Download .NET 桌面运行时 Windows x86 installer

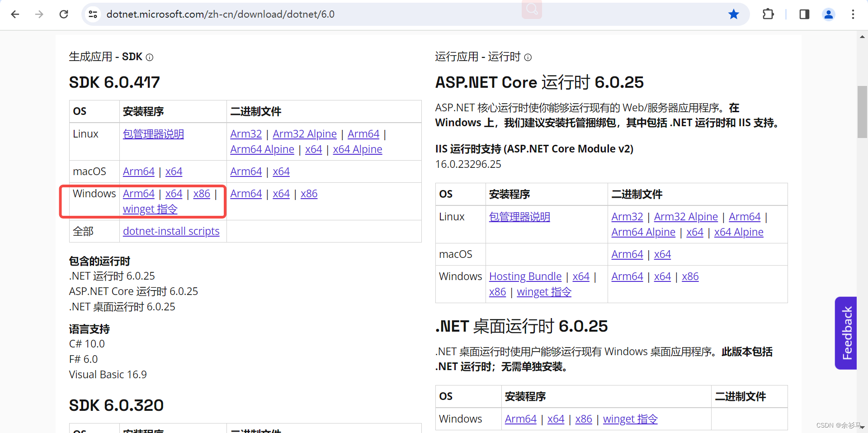click(584, 419)
